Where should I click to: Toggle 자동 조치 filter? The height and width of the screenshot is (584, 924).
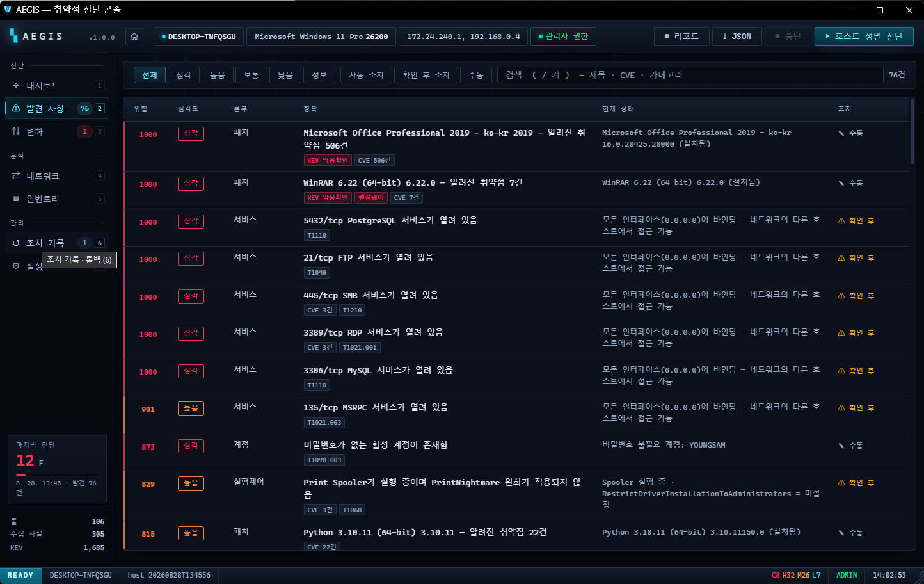[366, 75]
